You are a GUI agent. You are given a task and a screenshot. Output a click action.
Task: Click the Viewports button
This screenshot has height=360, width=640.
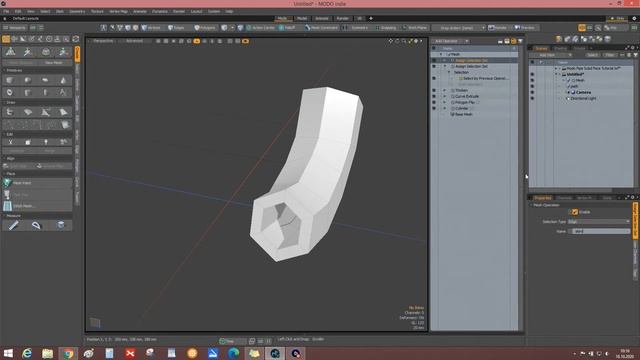tap(15, 28)
